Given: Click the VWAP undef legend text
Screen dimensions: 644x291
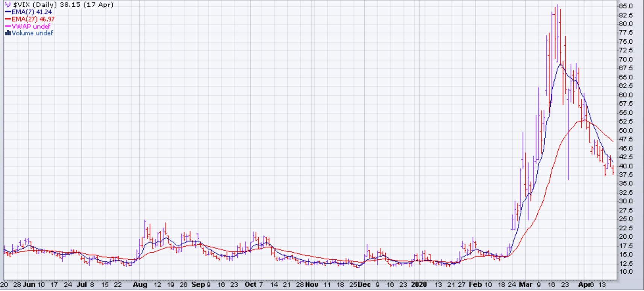Looking at the screenshot, I should [31, 26].
